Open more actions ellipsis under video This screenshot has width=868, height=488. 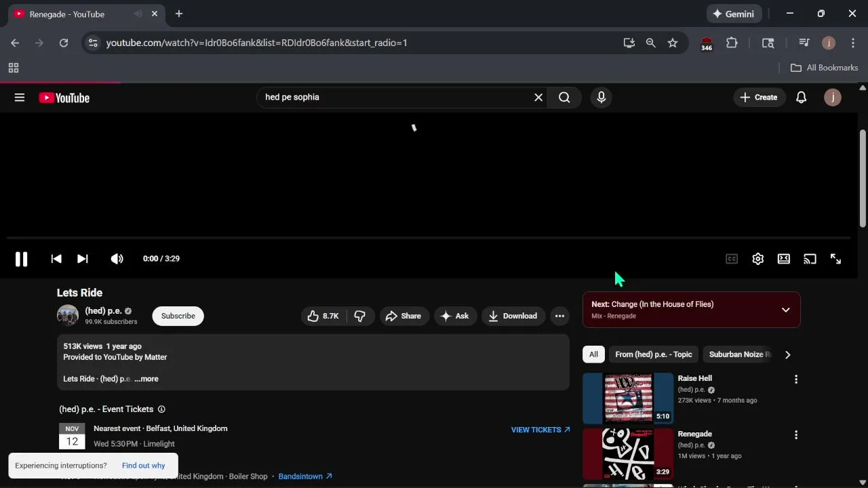pos(559,316)
